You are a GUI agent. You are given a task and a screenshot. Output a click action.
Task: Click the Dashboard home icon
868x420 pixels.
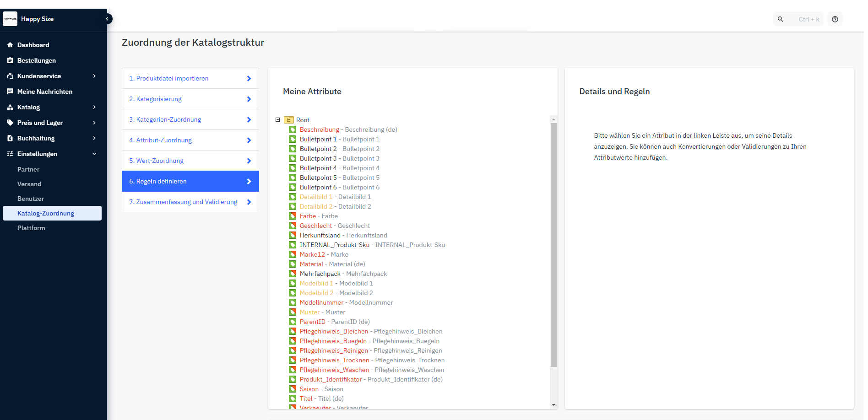[10, 45]
